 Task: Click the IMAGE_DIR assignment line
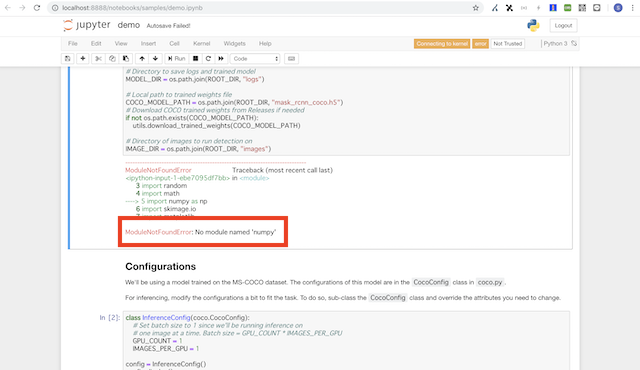coord(198,149)
